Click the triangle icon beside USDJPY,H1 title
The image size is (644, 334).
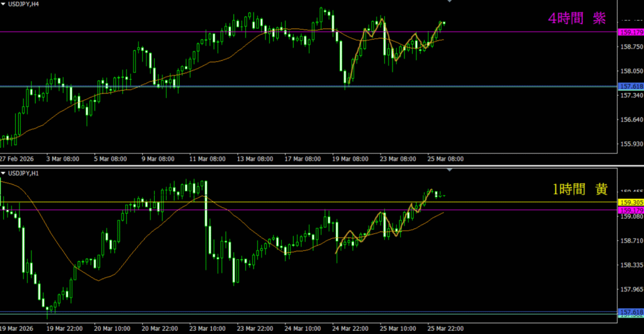(x=3, y=173)
